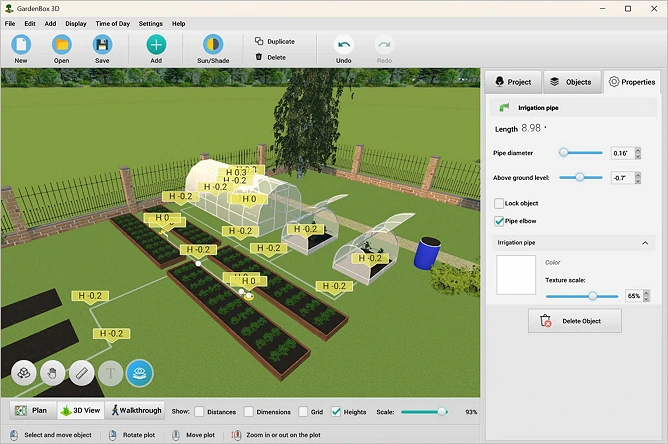Open the Help menu

[179, 23]
